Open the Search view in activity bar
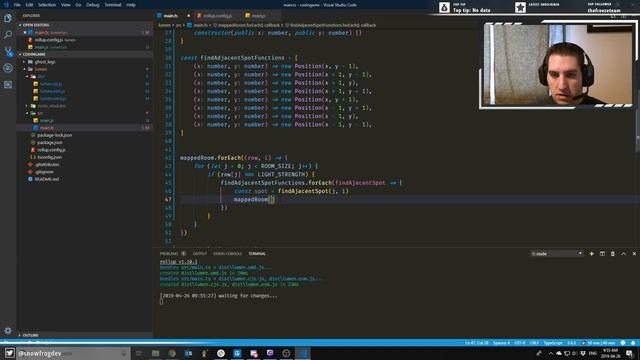 pos(8,35)
